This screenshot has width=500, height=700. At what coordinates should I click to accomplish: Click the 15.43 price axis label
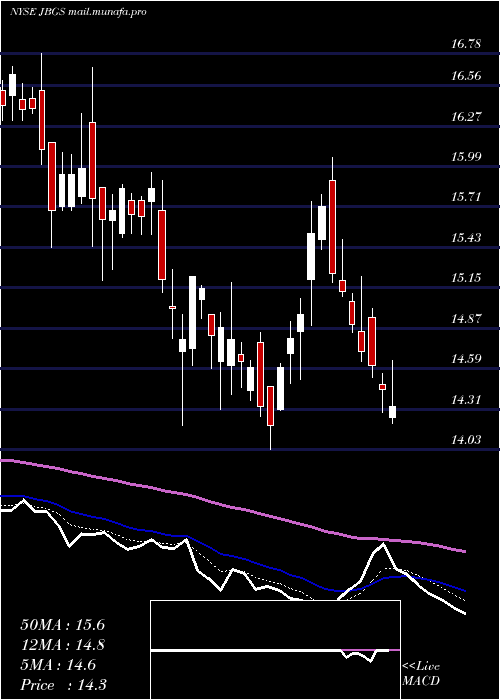(x=466, y=238)
